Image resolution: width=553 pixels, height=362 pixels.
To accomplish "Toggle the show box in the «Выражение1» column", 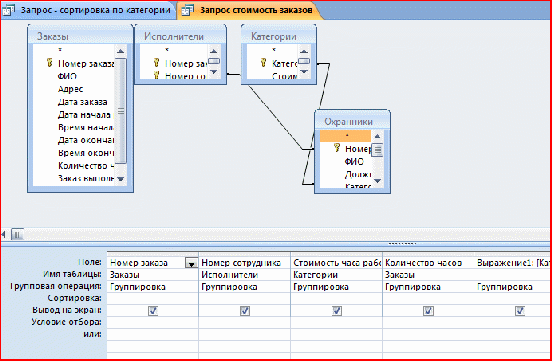I will [x=520, y=310].
